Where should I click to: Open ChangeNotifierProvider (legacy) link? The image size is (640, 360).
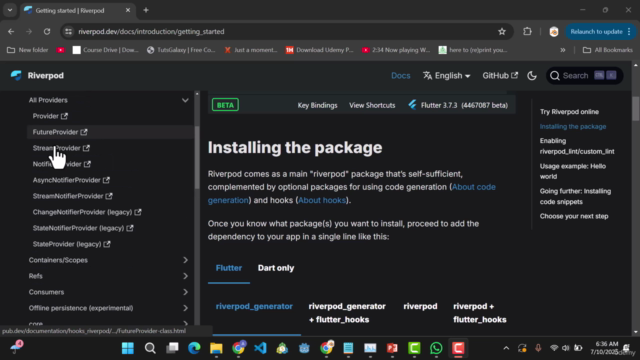tap(87, 212)
